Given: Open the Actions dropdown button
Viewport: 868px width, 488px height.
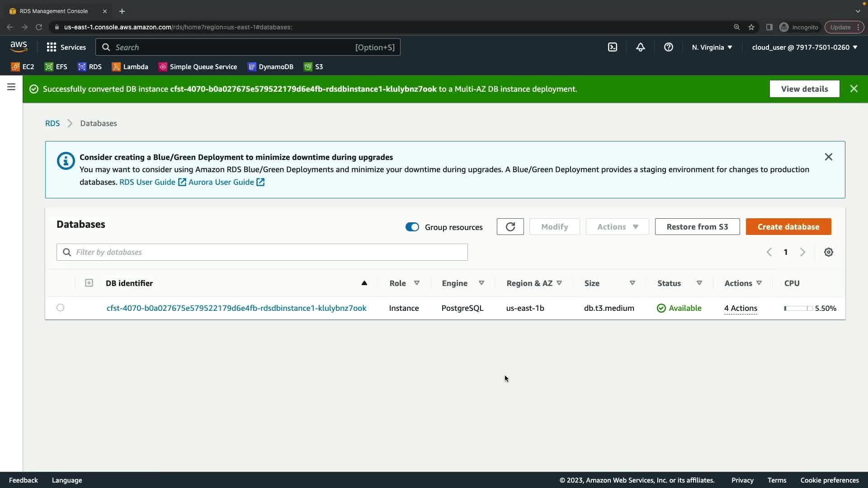Looking at the screenshot, I should click(x=617, y=227).
